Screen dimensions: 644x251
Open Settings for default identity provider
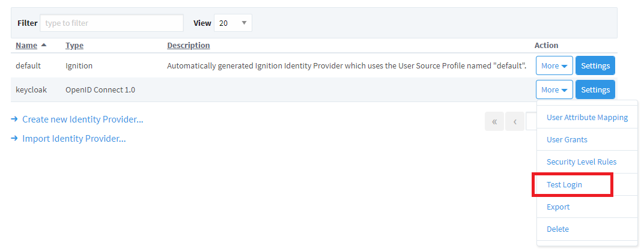click(x=595, y=65)
